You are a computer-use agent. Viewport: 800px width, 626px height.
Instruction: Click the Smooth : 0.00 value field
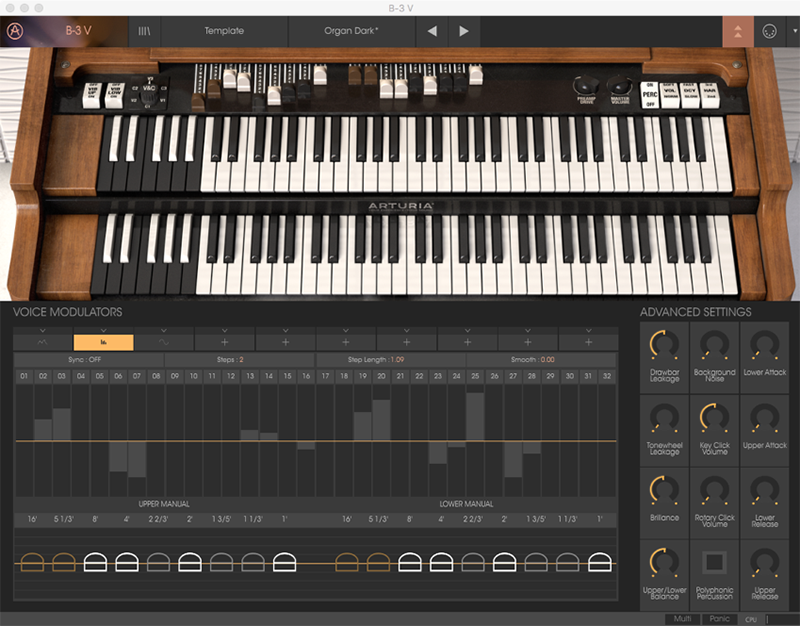541,360
